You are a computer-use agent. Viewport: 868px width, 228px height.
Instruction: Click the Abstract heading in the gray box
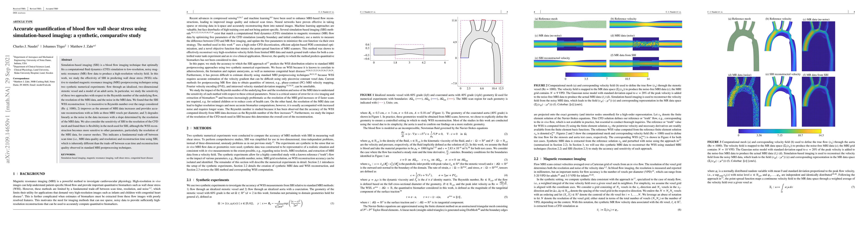tap(66, 60)
